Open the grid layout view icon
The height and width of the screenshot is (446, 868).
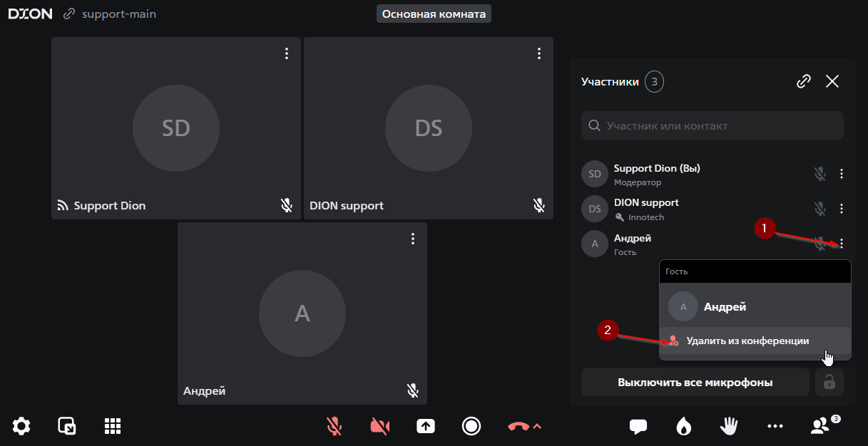click(113, 426)
